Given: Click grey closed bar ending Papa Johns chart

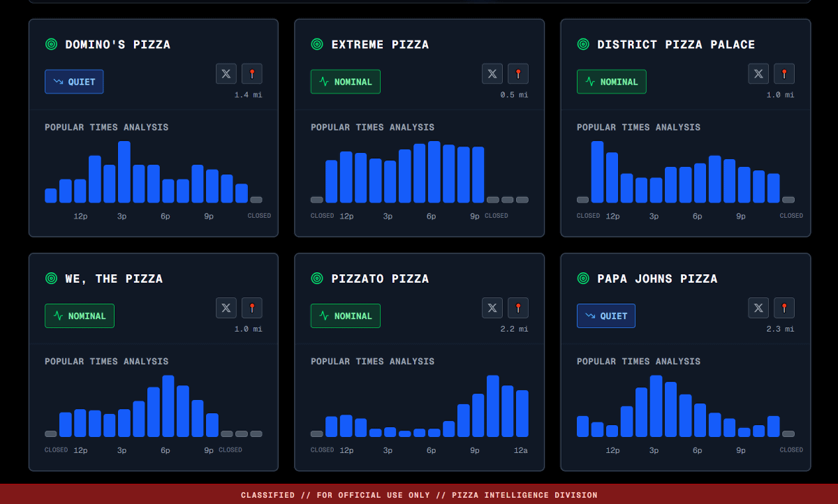Looking at the screenshot, I should click(x=788, y=433).
